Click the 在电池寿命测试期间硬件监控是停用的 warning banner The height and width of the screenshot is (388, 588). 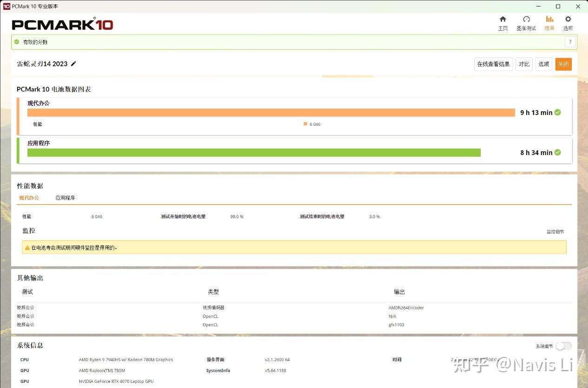point(294,247)
